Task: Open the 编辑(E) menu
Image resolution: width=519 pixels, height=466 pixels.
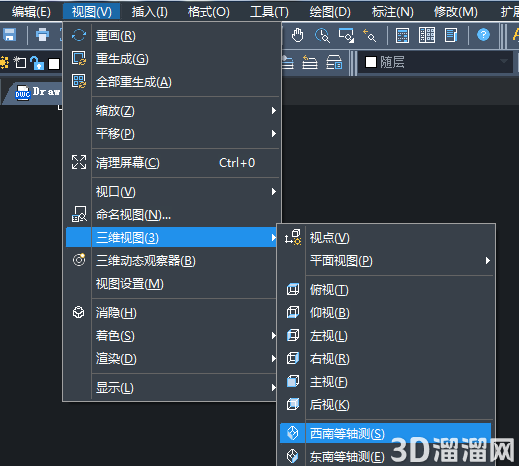Action: click(31, 12)
